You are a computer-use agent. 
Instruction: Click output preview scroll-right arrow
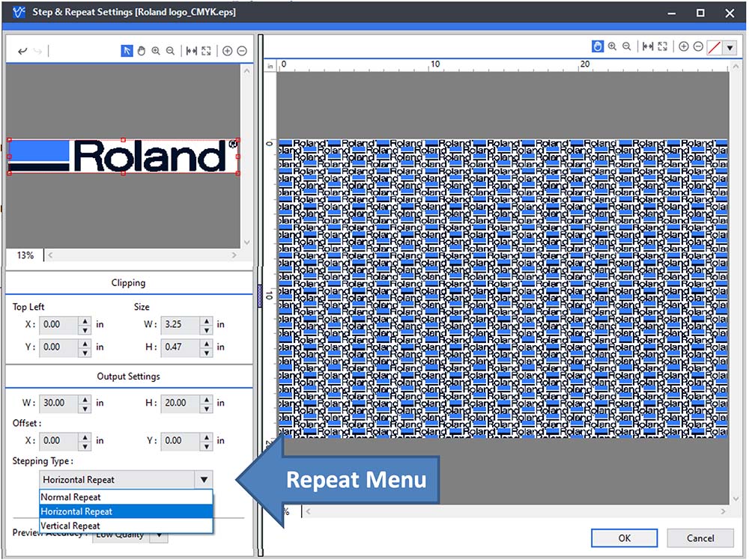click(x=724, y=511)
